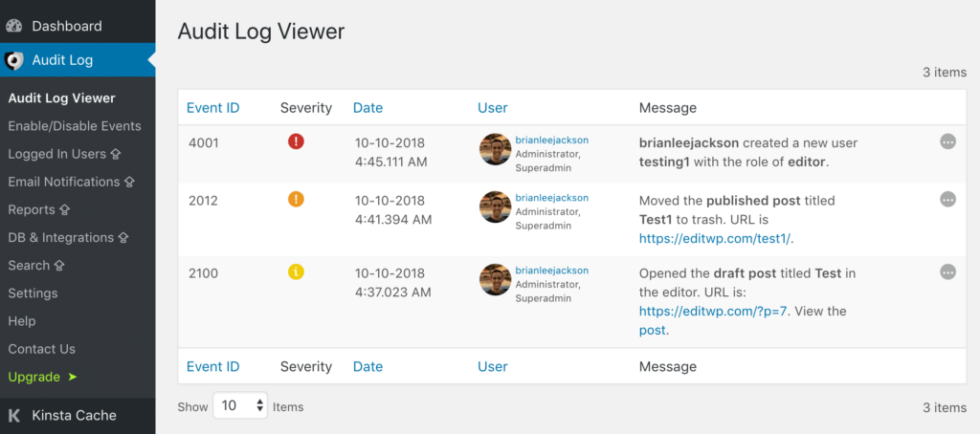Viewport: 980px width, 434px height.
Task: Click the user avatar thumbnail for event 2100
Action: [x=495, y=278]
